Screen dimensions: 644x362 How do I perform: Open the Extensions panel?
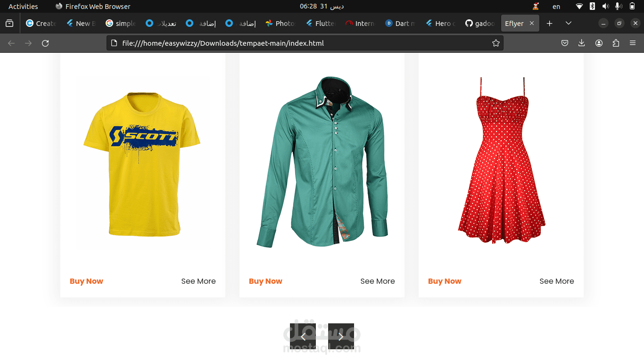616,43
